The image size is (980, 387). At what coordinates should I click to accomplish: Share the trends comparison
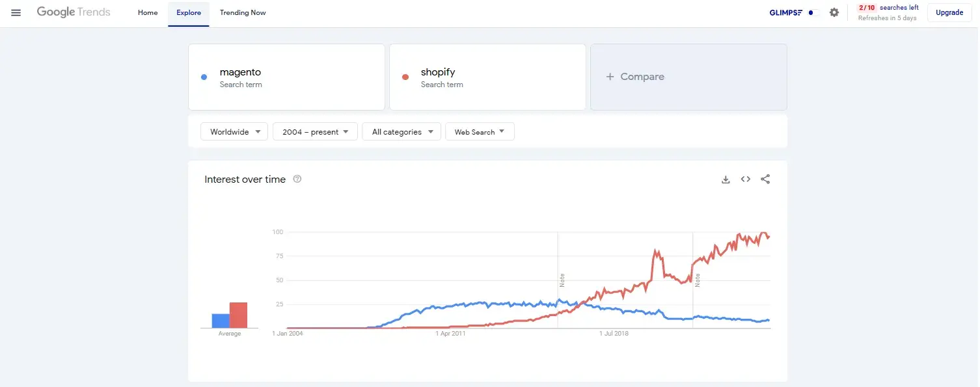(x=765, y=179)
